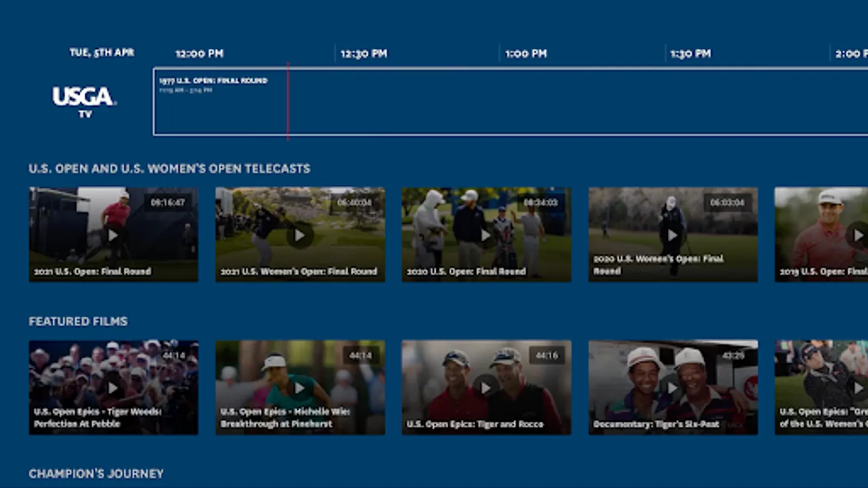868x488 pixels.
Task: Open the USGA TV channel logo
Action: pyautogui.click(x=85, y=101)
